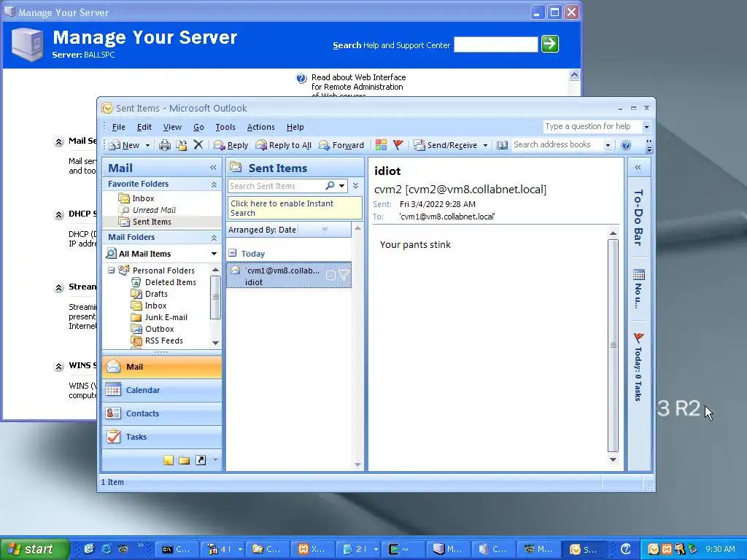This screenshot has height=560, width=747.
Task: Click to enable Instant Search banner
Action: tap(295, 208)
